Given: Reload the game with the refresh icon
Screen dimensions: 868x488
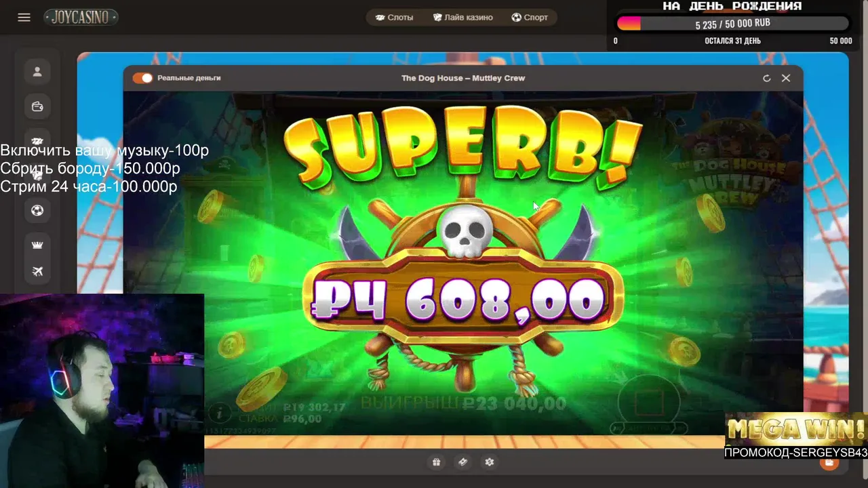Looking at the screenshot, I should tap(767, 78).
